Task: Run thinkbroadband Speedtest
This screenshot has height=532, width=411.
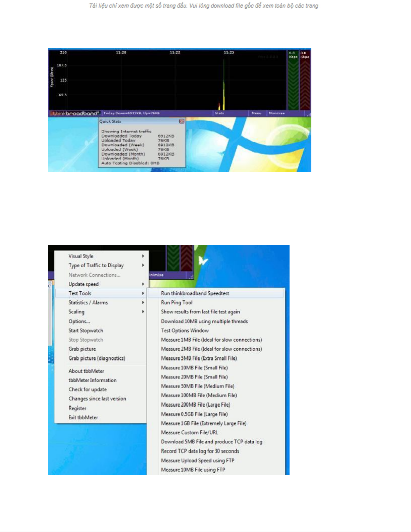Action: coord(216,293)
